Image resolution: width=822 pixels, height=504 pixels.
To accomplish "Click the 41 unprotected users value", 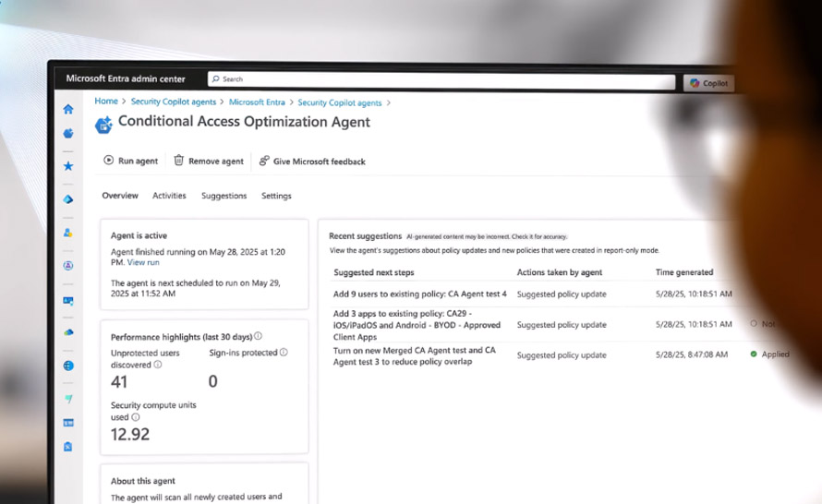I will pyautogui.click(x=119, y=382).
